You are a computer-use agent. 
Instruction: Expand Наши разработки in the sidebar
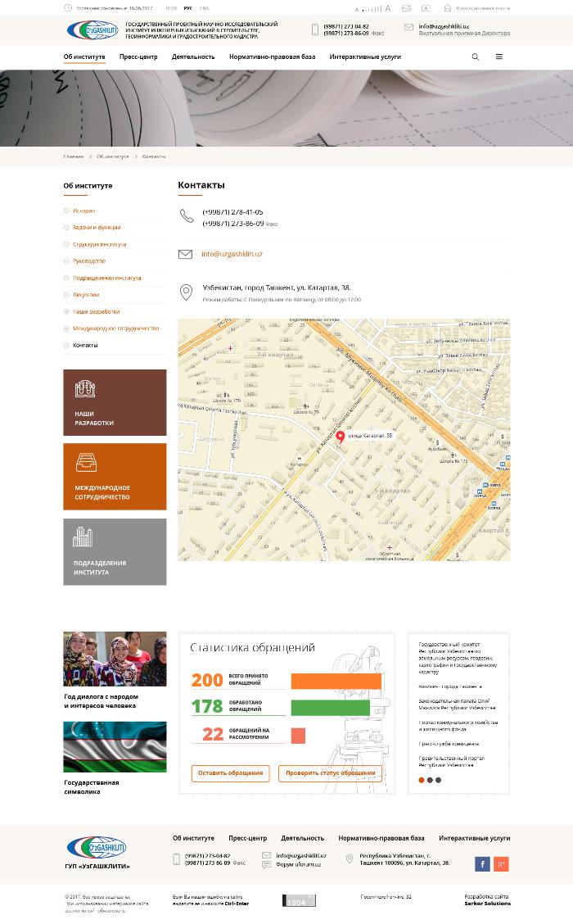coord(66,312)
